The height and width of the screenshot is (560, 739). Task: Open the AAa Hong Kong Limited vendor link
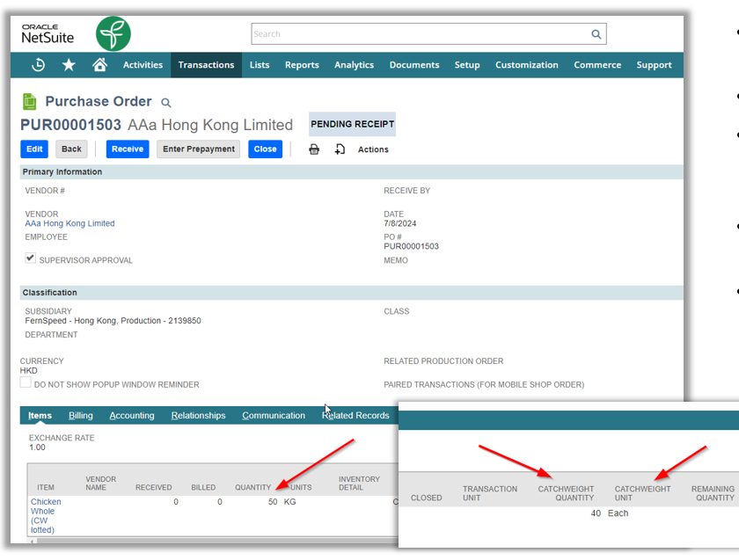70,223
